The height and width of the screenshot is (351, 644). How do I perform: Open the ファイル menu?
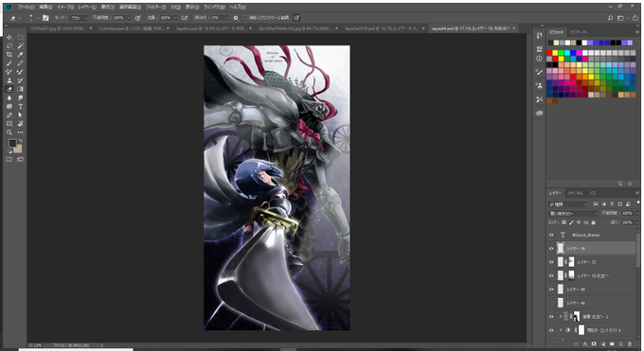26,7
